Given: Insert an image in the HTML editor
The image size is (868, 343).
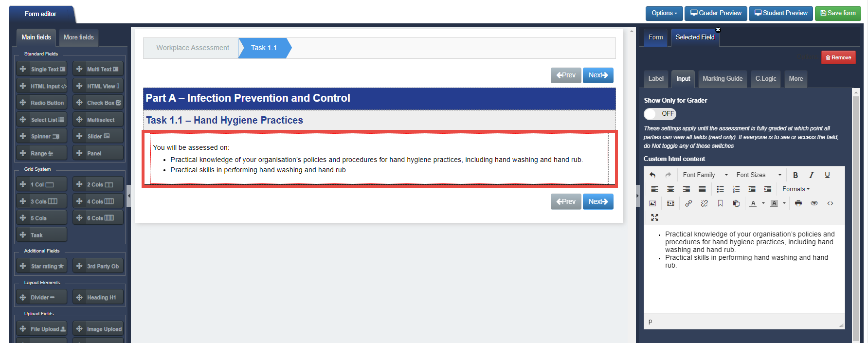Looking at the screenshot, I should (x=652, y=203).
